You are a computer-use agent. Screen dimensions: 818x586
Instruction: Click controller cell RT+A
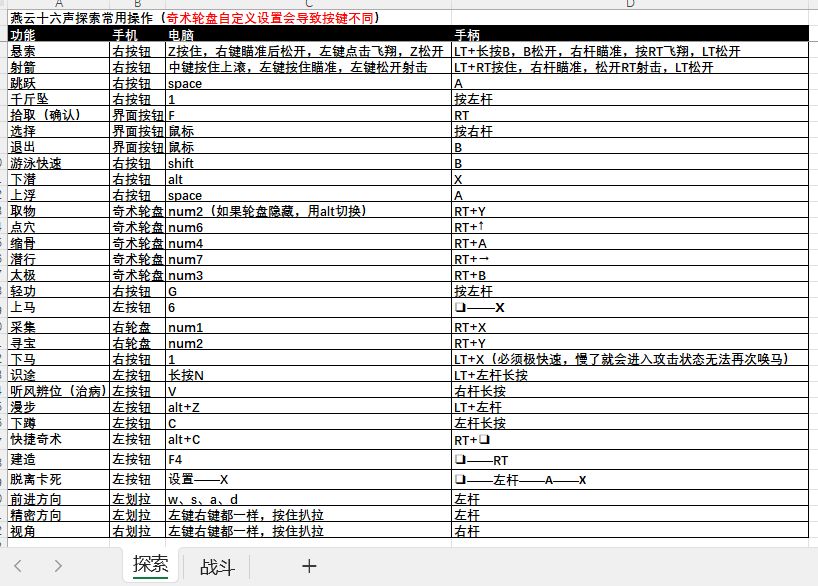pyautogui.click(x=630, y=243)
